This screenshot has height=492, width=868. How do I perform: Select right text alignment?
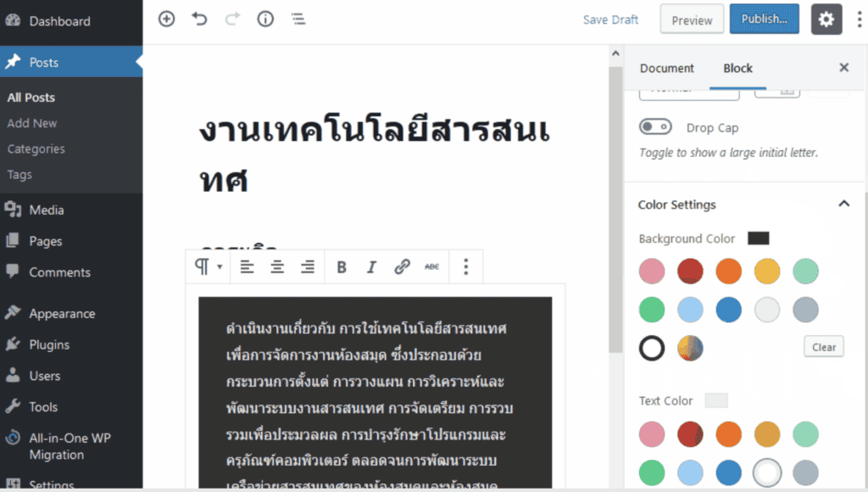pos(308,266)
